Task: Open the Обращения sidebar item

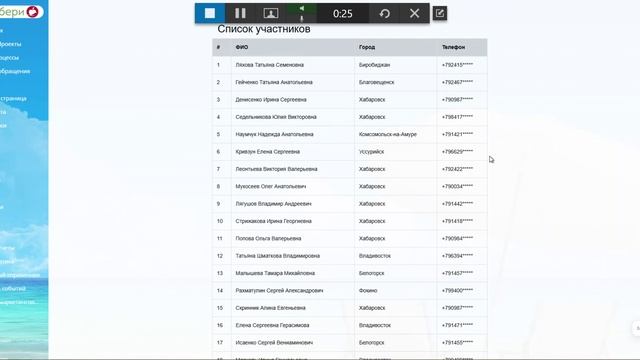Action: point(15,71)
